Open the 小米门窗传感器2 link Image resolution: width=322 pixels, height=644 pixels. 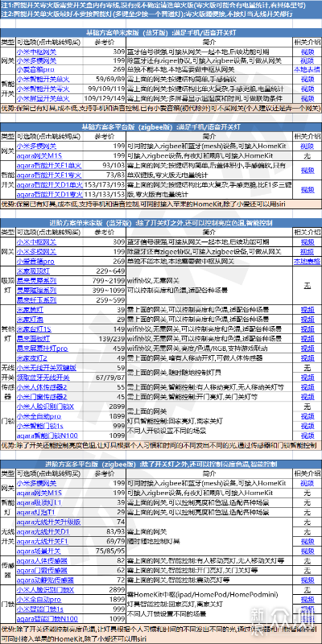42,397
